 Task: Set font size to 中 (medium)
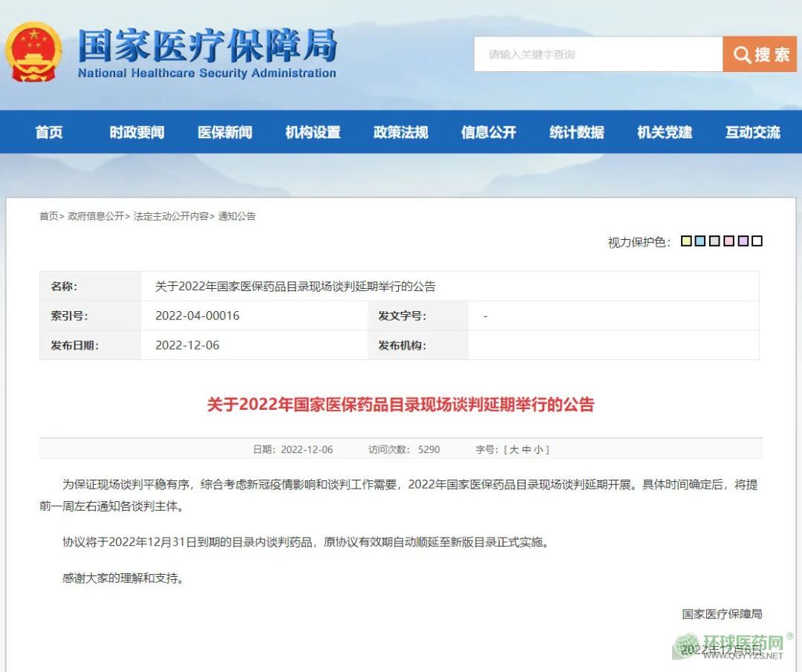(x=526, y=449)
